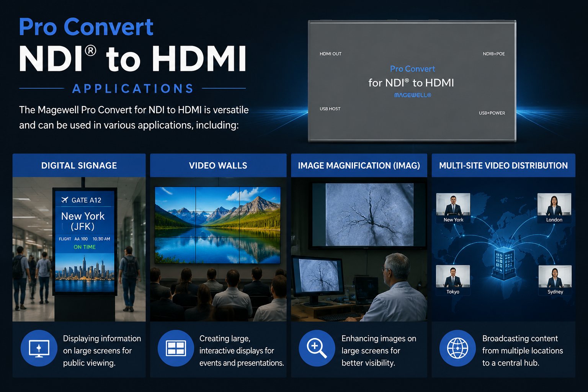The image size is (588, 392).
Task: Click 'Displaying information on large screens' description
Action: click(x=102, y=351)
